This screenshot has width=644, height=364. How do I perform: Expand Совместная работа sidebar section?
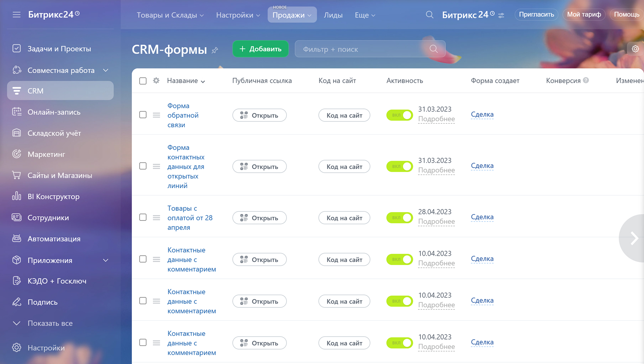(x=106, y=70)
